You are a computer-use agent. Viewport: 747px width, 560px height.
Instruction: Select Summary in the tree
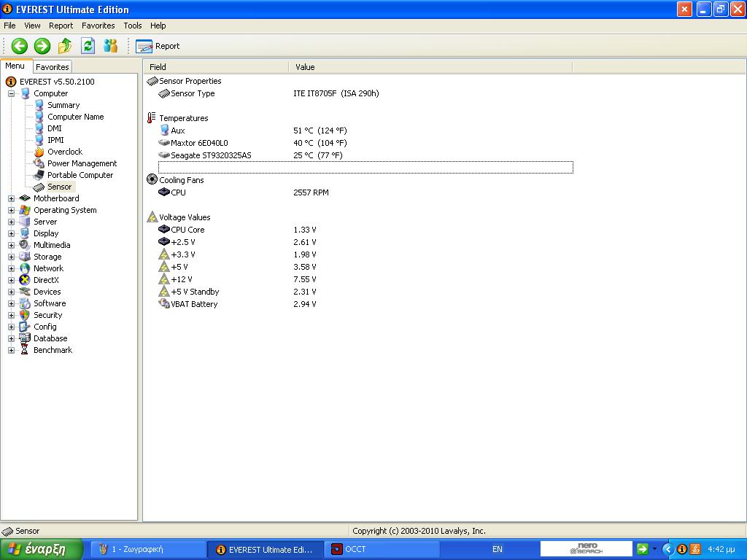coord(63,105)
